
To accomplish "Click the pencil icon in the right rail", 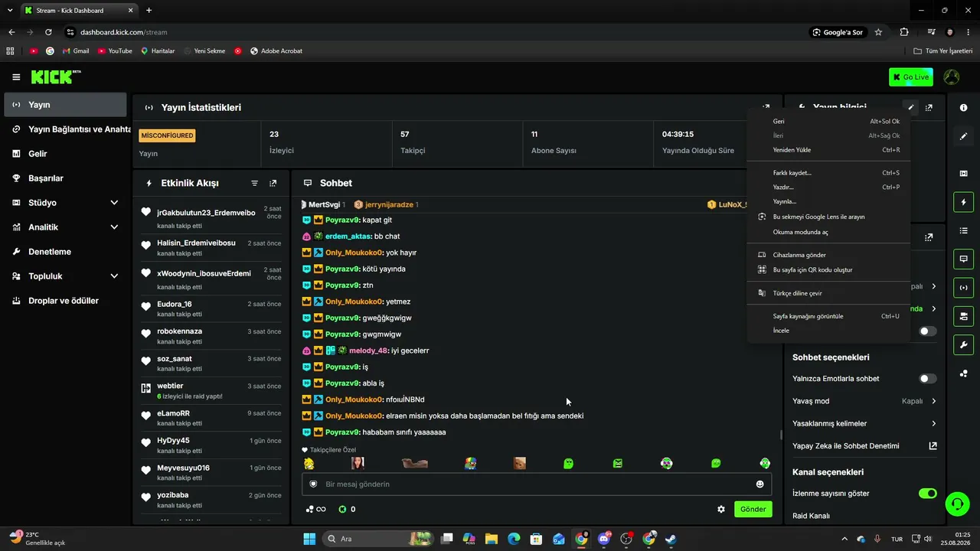I will (963, 136).
